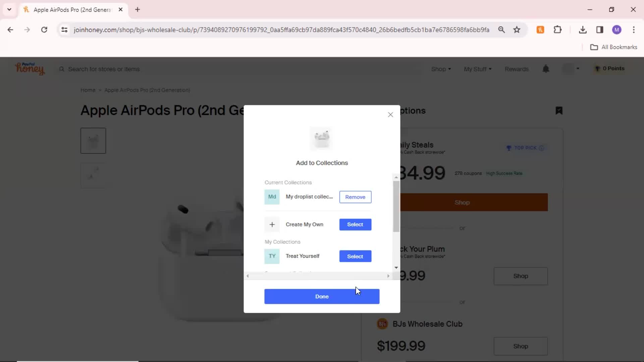
Task: Click the Done button to close dialog
Action: [322, 296]
